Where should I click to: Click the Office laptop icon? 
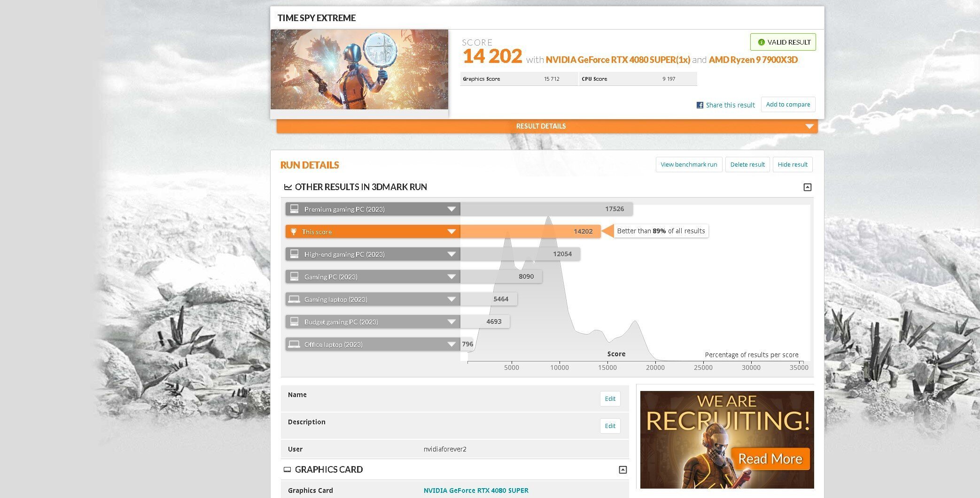(294, 344)
